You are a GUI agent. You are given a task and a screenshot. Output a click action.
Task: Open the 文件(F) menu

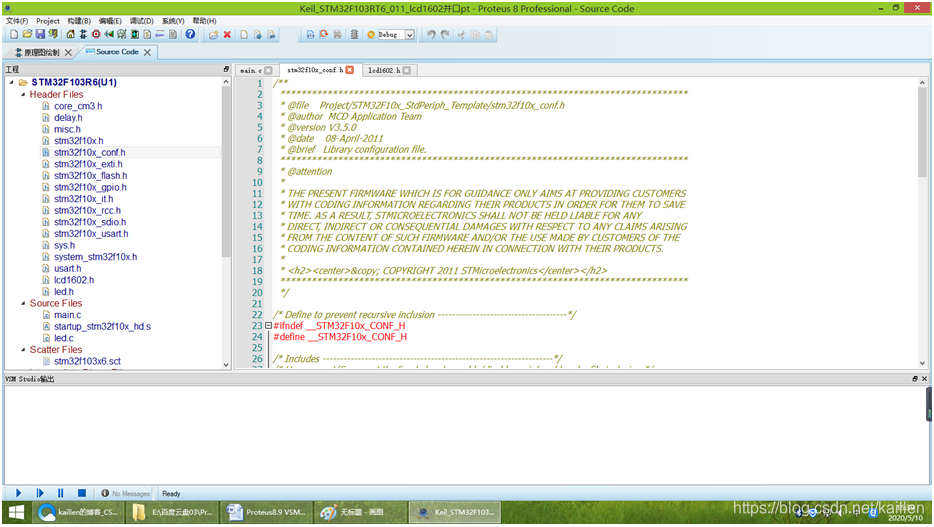[x=17, y=21]
